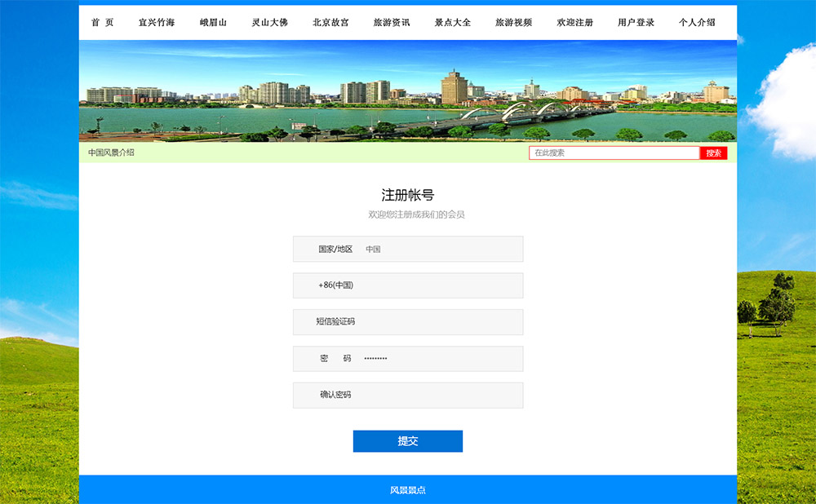Open the 欢迎注册 nav link
Viewport: 816px width, 504px height.
(x=574, y=22)
